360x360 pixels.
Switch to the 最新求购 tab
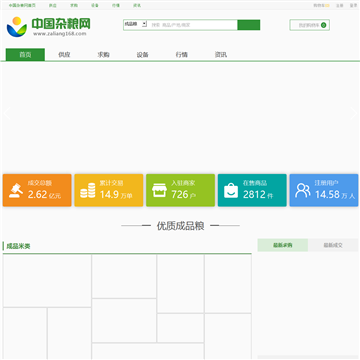pos(283,245)
